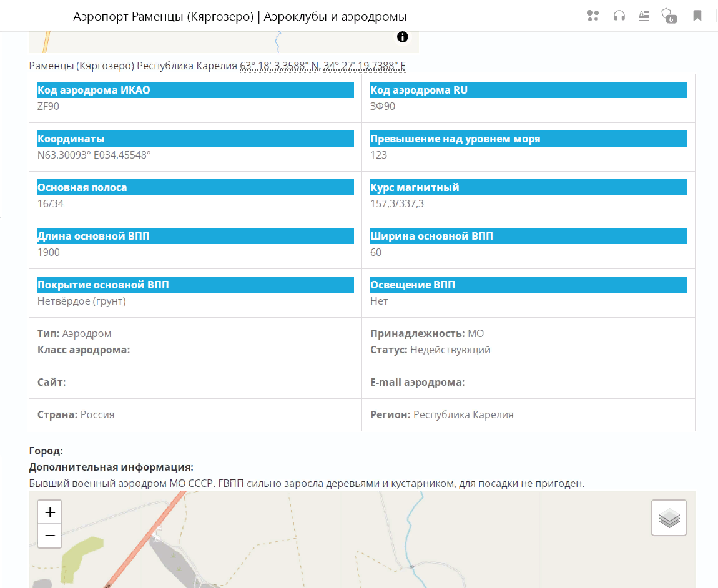The image size is (718, 588).
Task: Click the four-dots icon in the address bar
Action: point(593,16)
